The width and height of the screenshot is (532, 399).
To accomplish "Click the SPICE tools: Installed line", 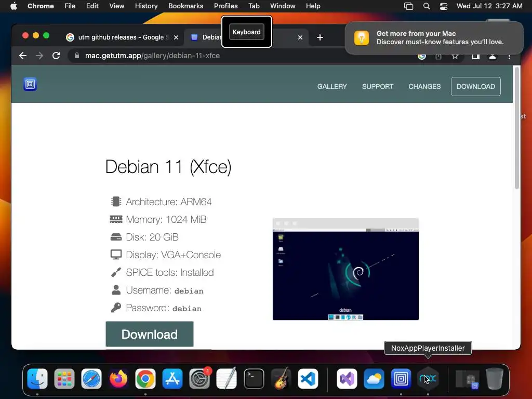I will [162, 272].
